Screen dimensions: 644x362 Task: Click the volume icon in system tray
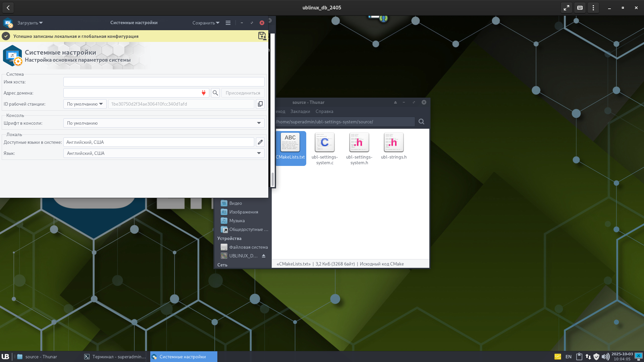[x=605, y=357]
